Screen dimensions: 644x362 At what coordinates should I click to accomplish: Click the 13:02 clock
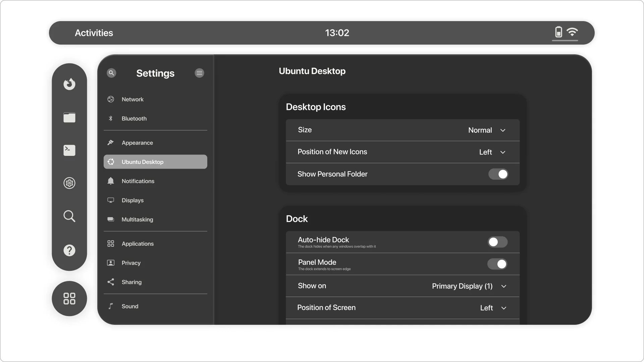[x=337, y=33]
